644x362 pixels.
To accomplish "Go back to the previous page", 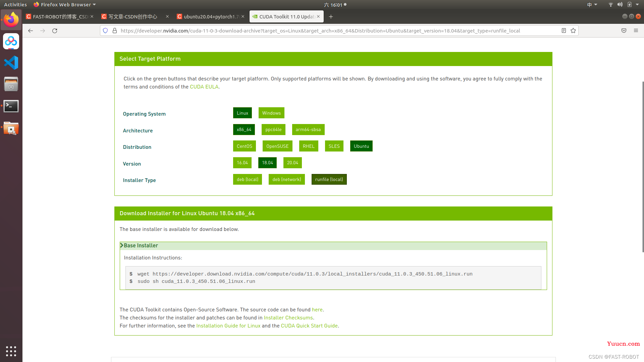I will (31, 31).
